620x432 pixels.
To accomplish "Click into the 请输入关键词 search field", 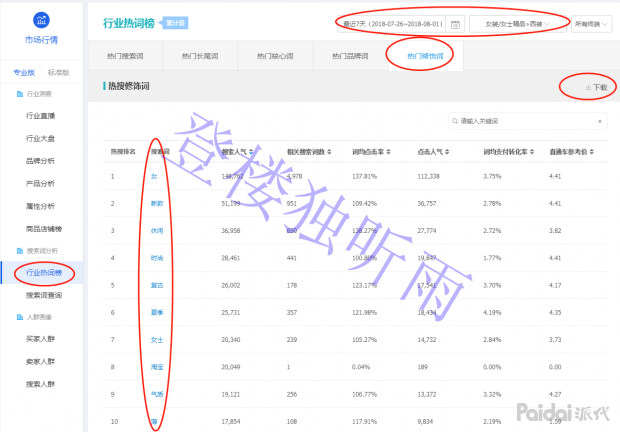I will tap(527, 121).
